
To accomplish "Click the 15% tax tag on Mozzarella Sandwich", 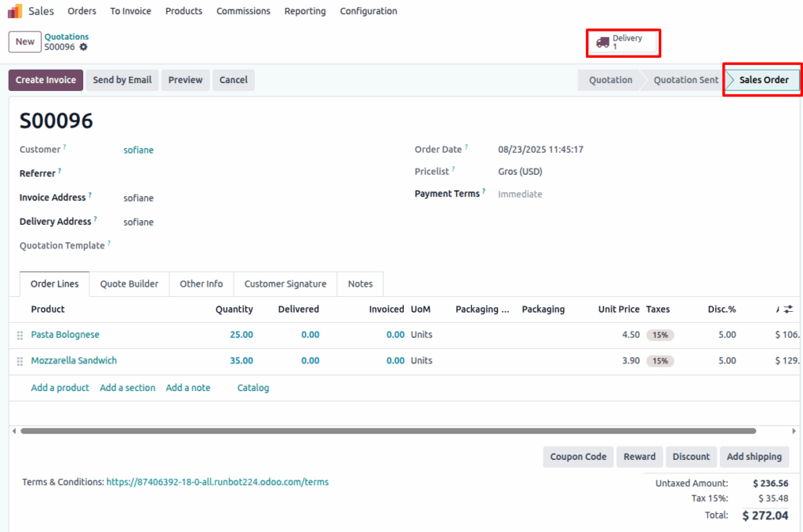I will (x=660, y=361).
